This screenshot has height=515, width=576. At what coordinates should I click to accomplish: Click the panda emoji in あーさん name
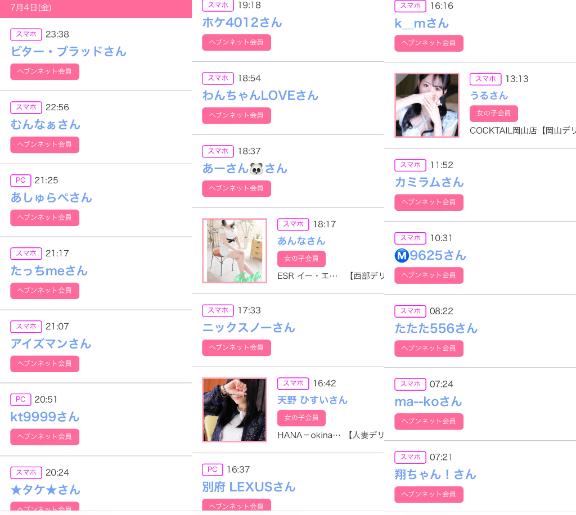tap(256, 169)
